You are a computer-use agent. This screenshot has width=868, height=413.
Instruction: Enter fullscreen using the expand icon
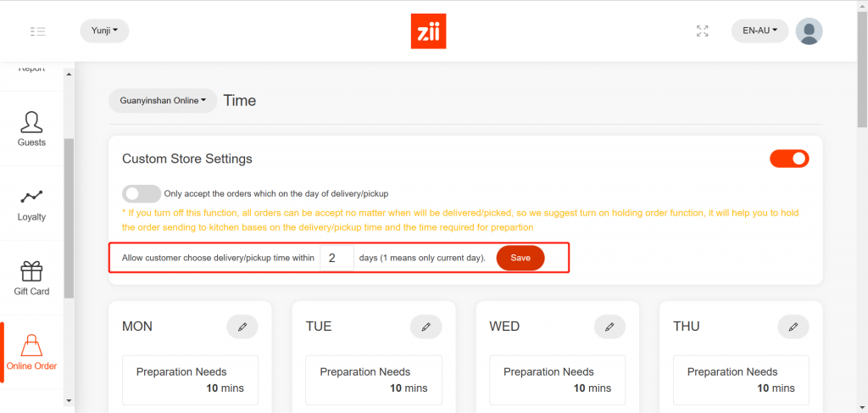[x=702, y=31]
